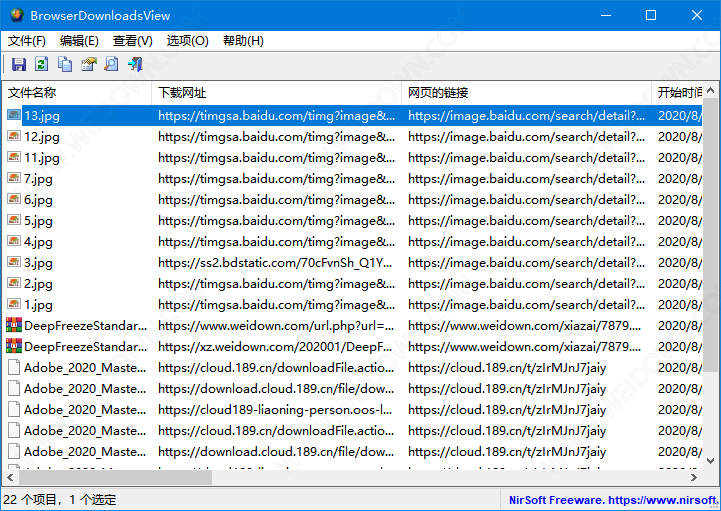Viewport: 721px width, 511px height.
Task: Click the image.baidu.com page link of 12.jpg
Action: click(526, 137)
